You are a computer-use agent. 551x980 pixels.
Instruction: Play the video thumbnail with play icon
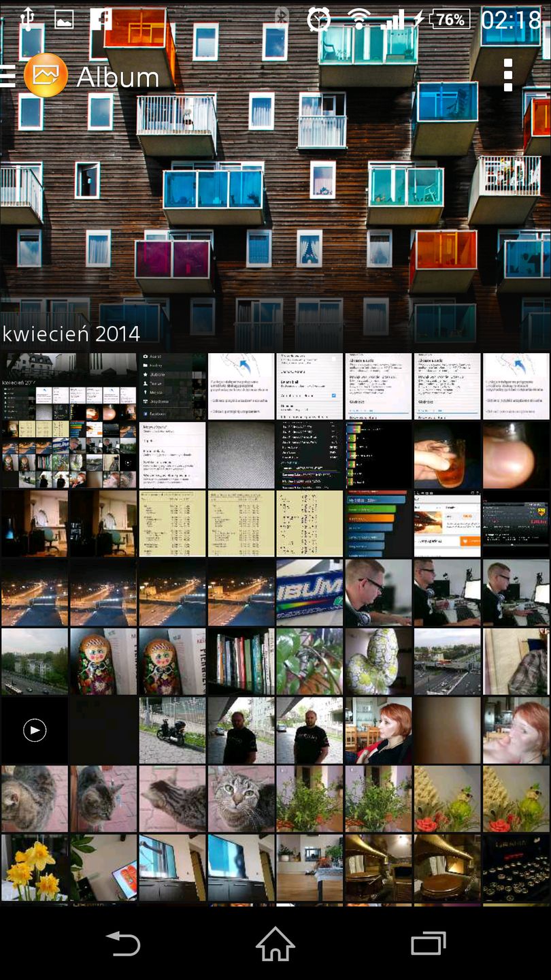click(35, 730)
